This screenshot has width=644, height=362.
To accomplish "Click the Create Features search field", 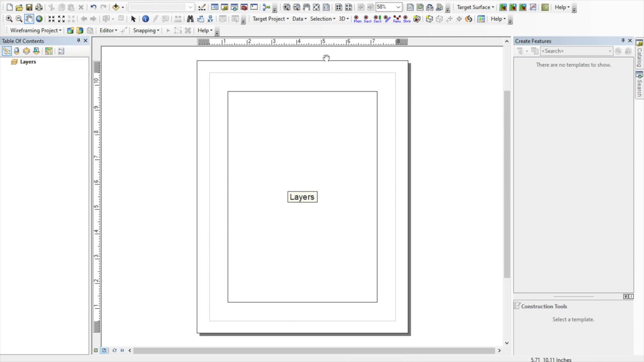I will tap(576, 51).
